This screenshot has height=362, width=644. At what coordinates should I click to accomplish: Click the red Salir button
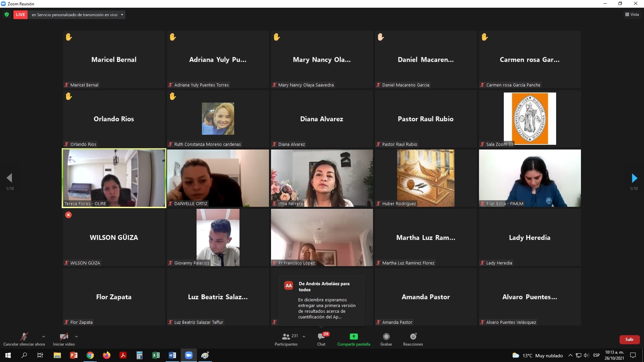tap(629, 340)
